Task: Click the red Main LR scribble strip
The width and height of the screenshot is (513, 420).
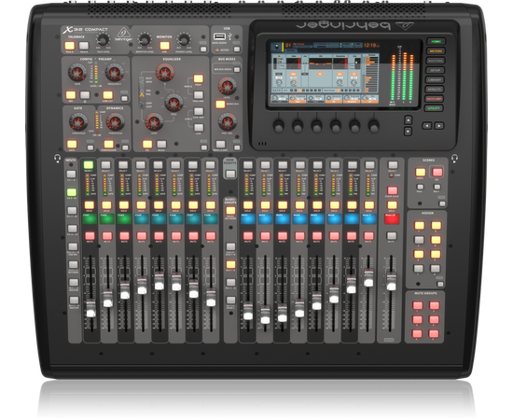Action: click(x=392, y=218)
